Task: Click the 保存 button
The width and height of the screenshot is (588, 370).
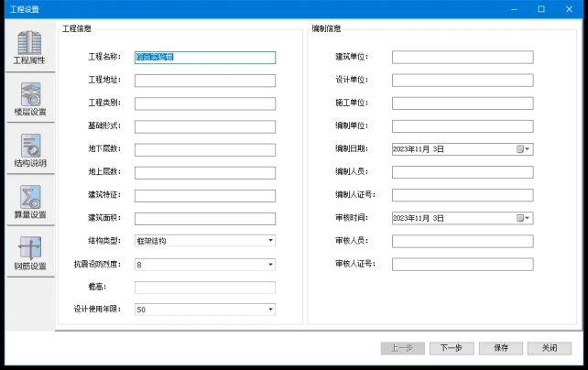Action: coord(500,348)
